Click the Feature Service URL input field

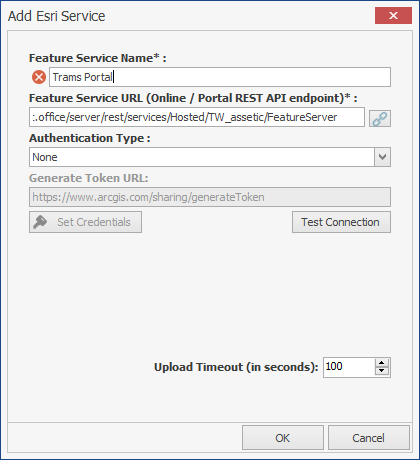click(x=197, y=117)
